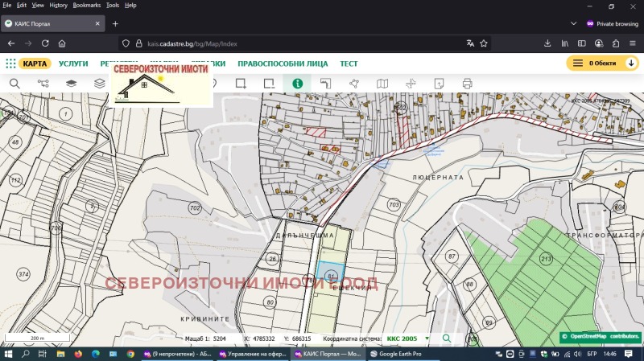Expand the list all tabs chevron
Image resolution: width=644 pixels, height=361 pixels.
[x=574, y=24]
